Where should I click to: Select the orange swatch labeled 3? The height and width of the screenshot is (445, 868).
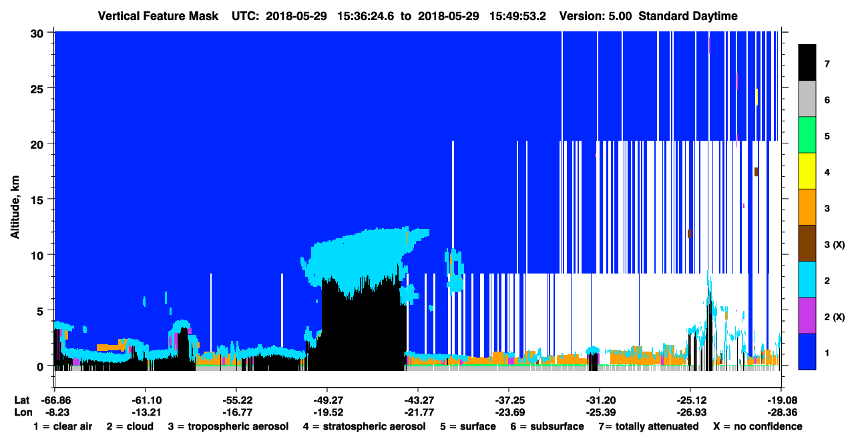pyautogui.click(x=807, y=207)
